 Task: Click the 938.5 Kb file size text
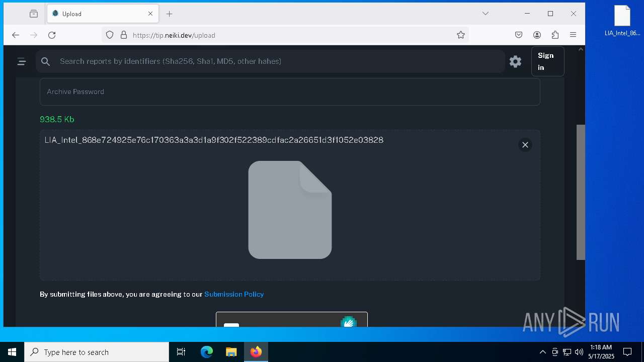pyautogui.click(x=57, y=119)
